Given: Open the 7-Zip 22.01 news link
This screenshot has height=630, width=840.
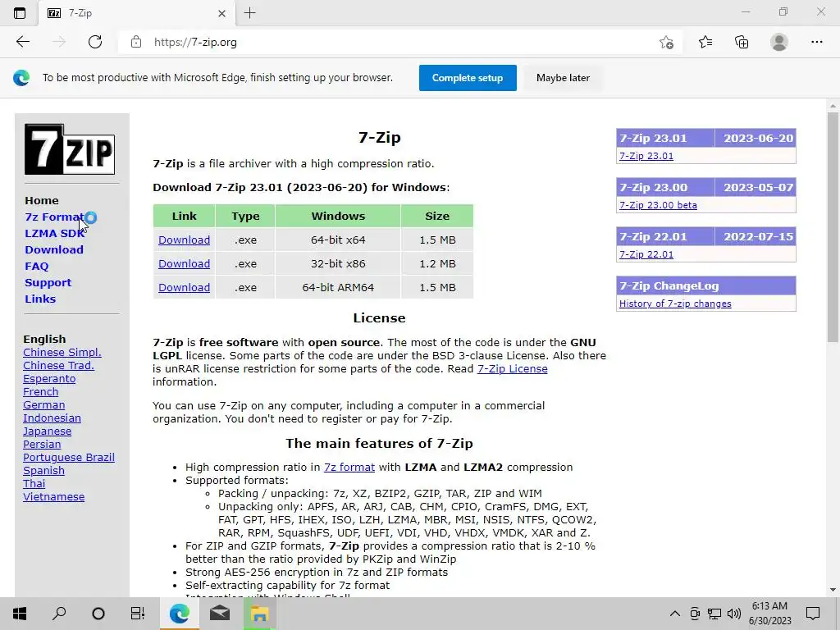Looking at the screenshot, I should pyautogui.click(x=646, y=254).
